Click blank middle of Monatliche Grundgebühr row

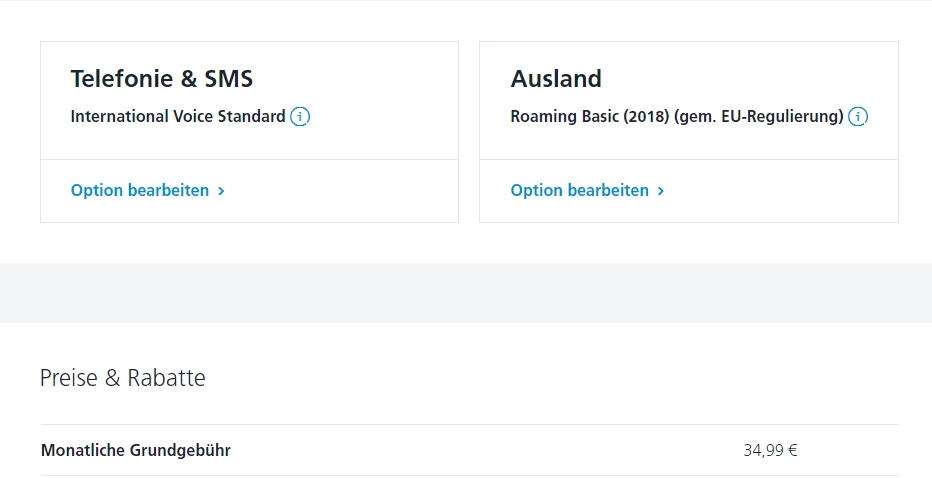[480, 450]
